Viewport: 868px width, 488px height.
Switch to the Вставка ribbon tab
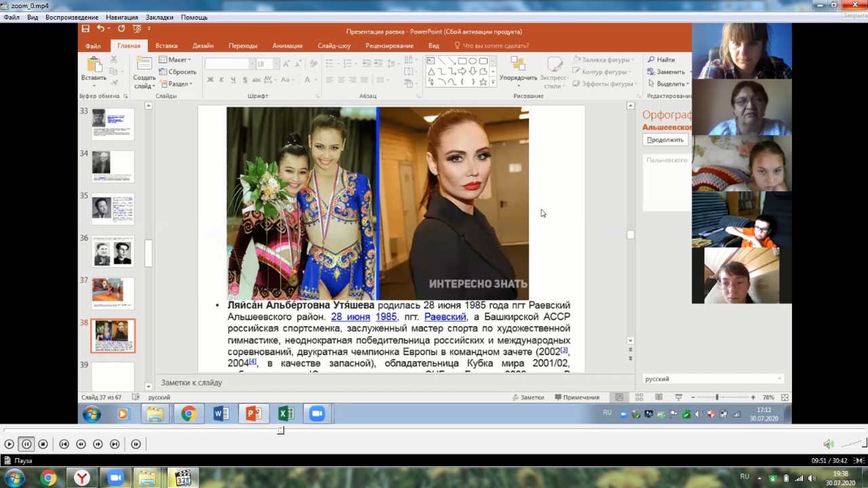166,46
